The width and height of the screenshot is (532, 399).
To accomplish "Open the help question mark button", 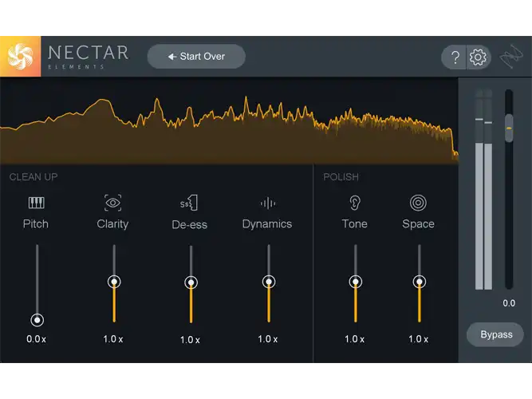I will [455, 57].
